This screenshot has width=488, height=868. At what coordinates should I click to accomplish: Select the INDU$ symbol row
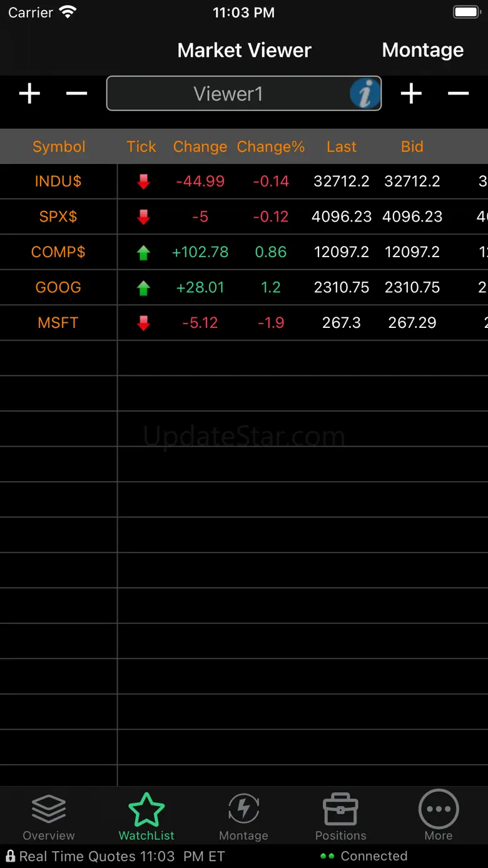pos(58,181)
